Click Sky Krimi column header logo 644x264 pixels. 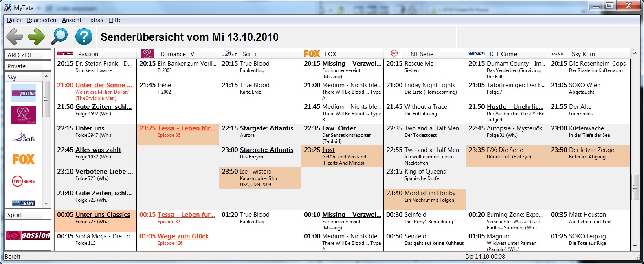pyautogui.click(x=559, y=53)
